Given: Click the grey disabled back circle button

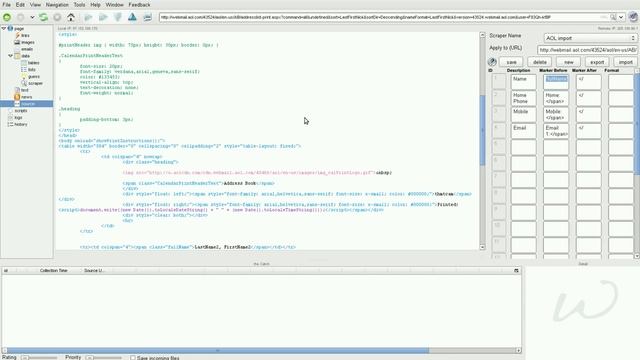Looking at the screenshot, I should 20,17.
